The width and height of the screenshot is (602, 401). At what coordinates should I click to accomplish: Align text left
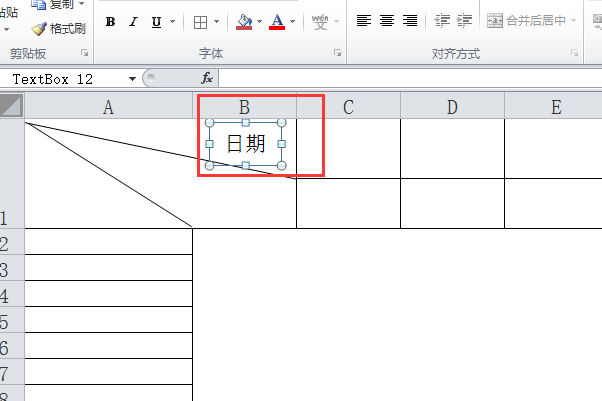coord(364,20)
